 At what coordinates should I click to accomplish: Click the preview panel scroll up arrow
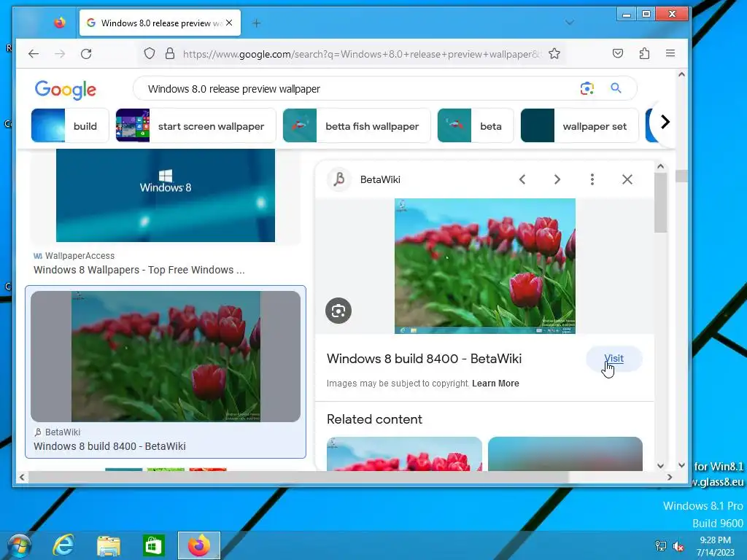coord(660,166)
